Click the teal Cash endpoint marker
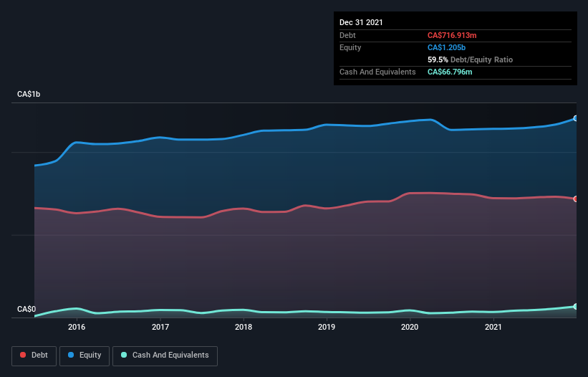The image size is (588, 377). pos(576,307)
